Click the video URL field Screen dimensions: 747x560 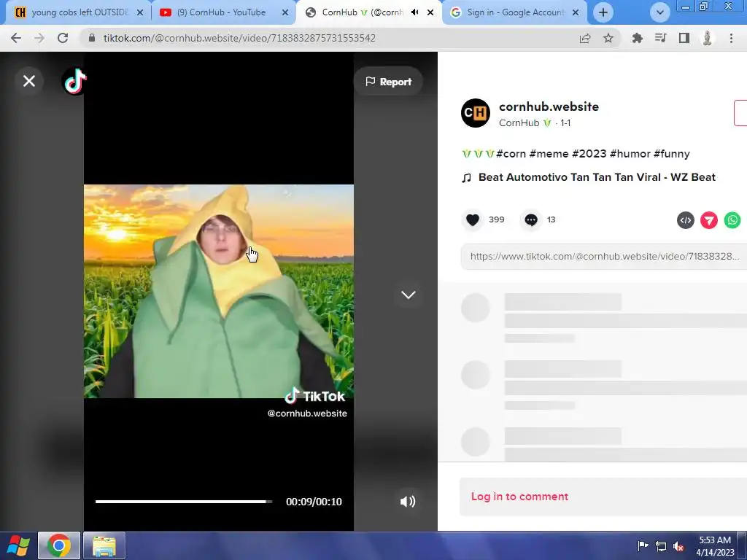[x=603, y=257]
